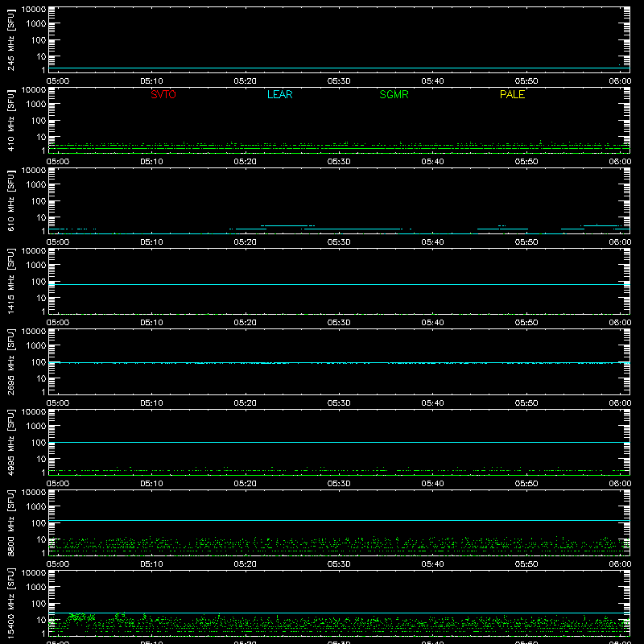This screenshot has width=644, height=644.
Task: Click 05:50 tick under the 410 MHz panel
Action: pyautogui.click(x=526, y=162)
